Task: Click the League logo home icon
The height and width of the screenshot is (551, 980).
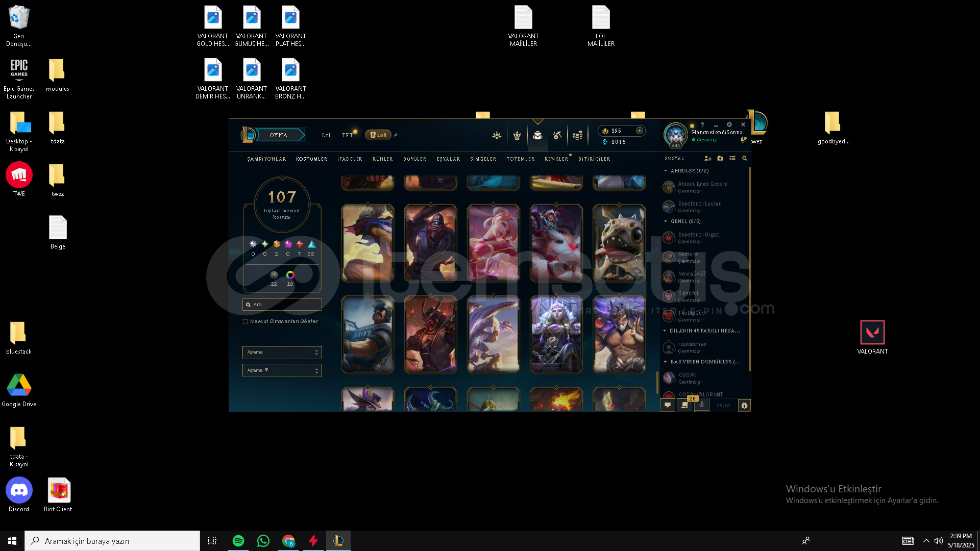Action: (248, 135)
